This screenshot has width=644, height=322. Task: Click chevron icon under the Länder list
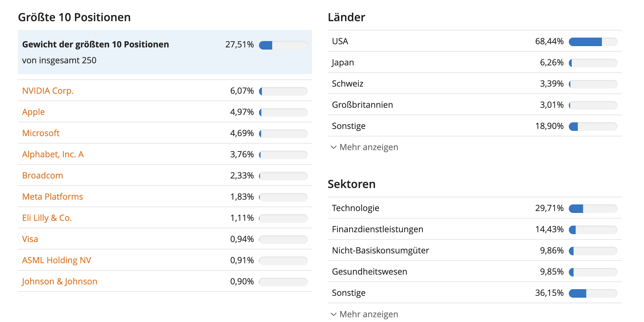[x=334, y=147]
